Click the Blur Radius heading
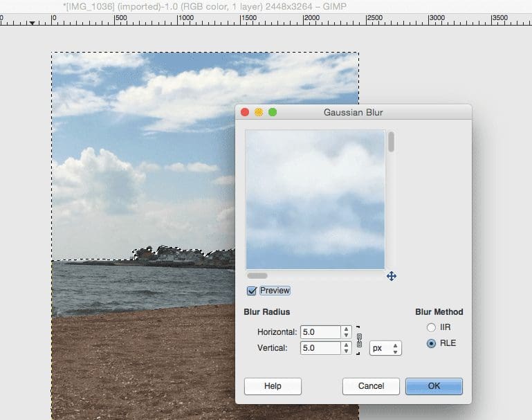This screenshot has width=532, height=420. pyautogui.click(x=267, y=312)
